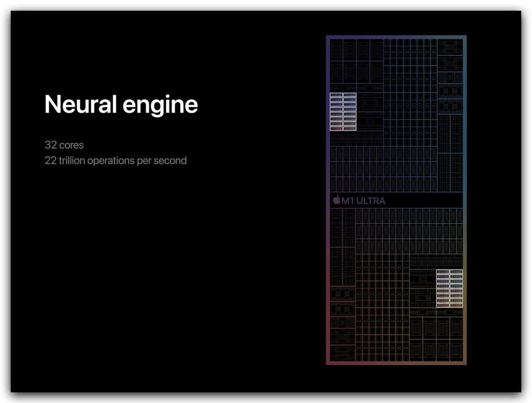
Task: Click the "M1" text beside Apple logo
Action: [x=347, y=201]
